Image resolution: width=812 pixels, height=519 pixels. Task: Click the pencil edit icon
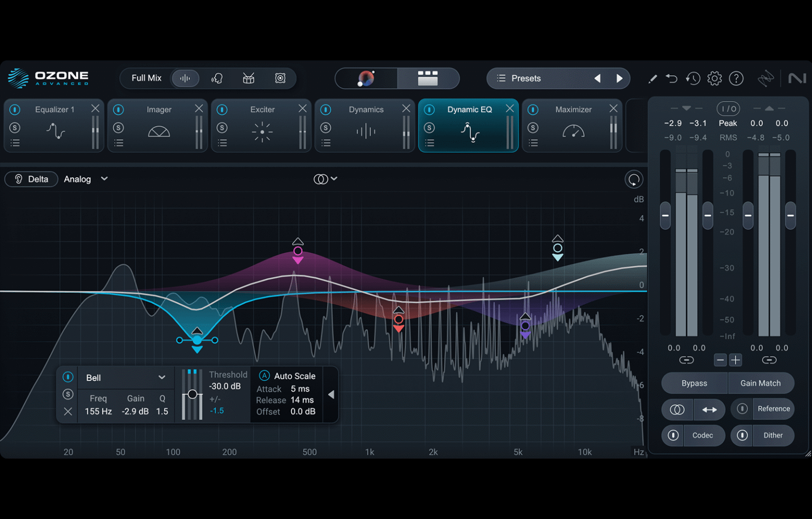(x=653, y=78)
